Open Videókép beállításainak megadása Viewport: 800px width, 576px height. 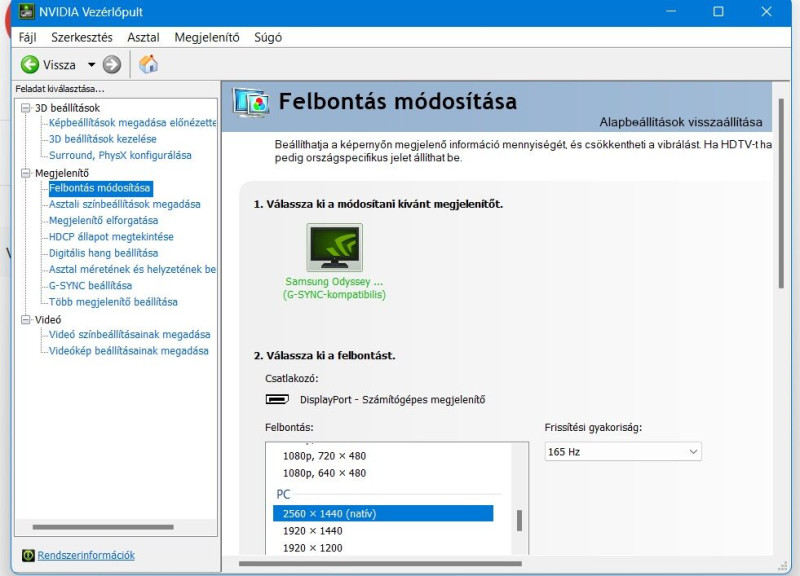[129, 351]
